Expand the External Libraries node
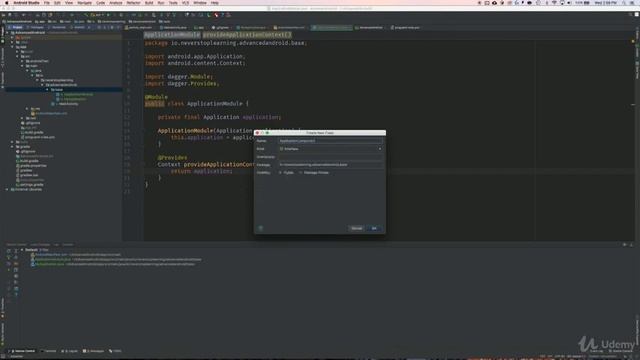 click(x=7, y=189)
